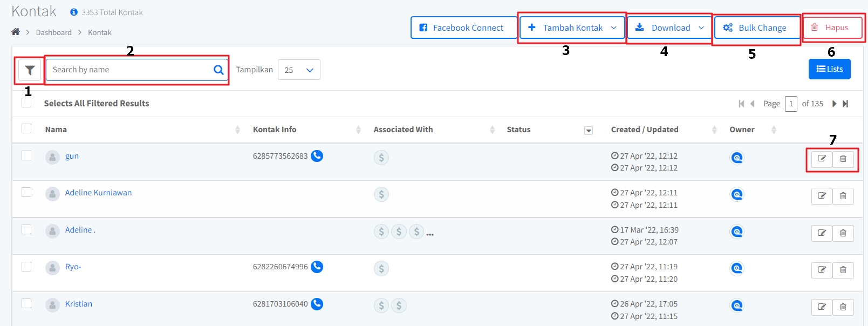
Task: Click the home icon in breadcrumb
Action: click(16, 32)
